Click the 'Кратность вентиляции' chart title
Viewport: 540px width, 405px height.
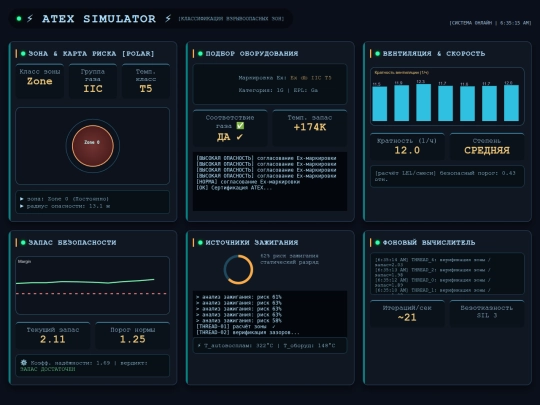point(402,73)
